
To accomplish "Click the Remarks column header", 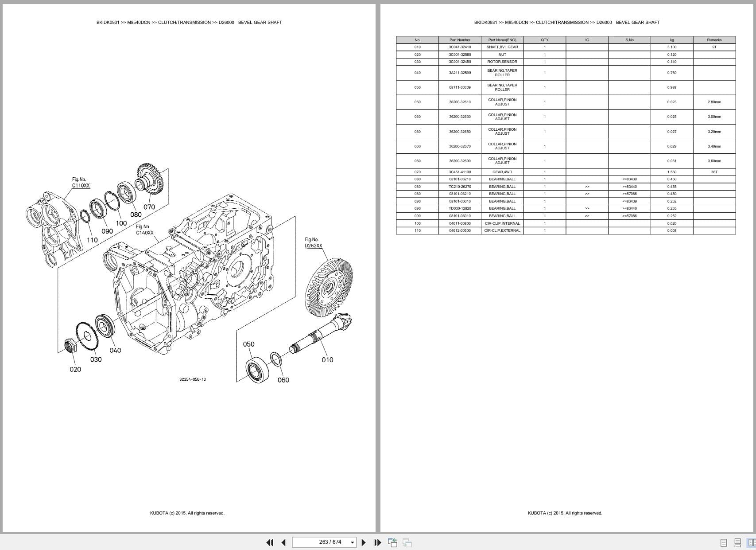I will 714,40.
